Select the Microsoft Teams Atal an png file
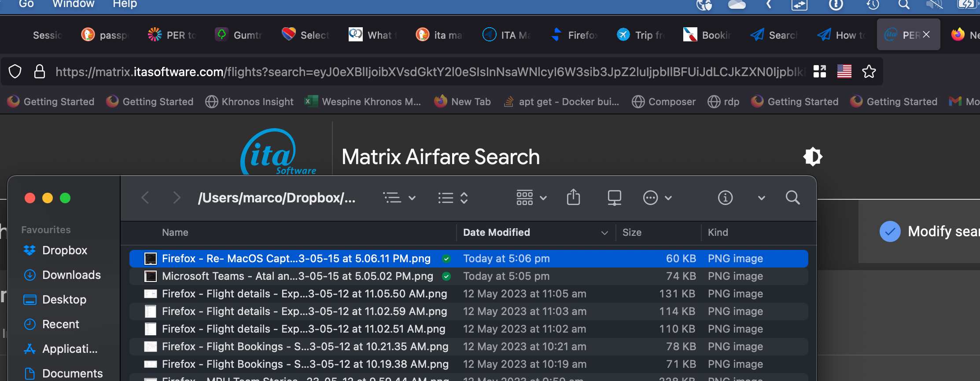This screenshot has height=381, width=980. pyautogui.click(x=468, y=276)
